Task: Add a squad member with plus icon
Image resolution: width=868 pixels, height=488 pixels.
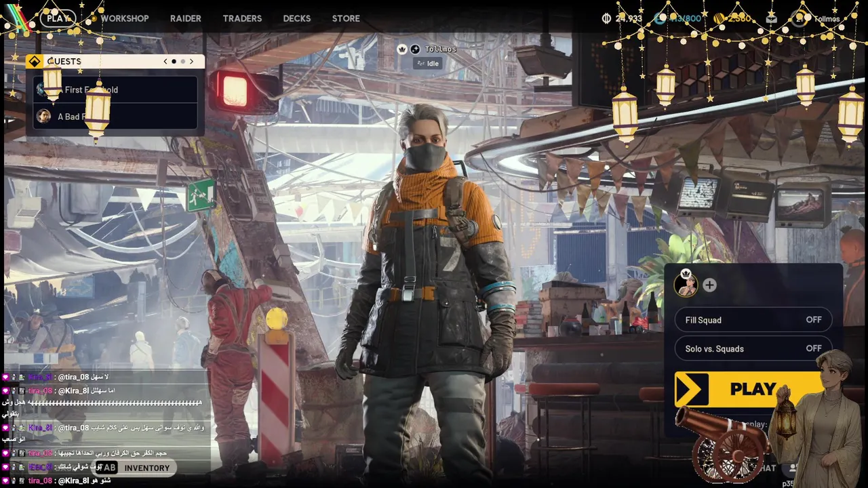Action: (x=709, y=285)
